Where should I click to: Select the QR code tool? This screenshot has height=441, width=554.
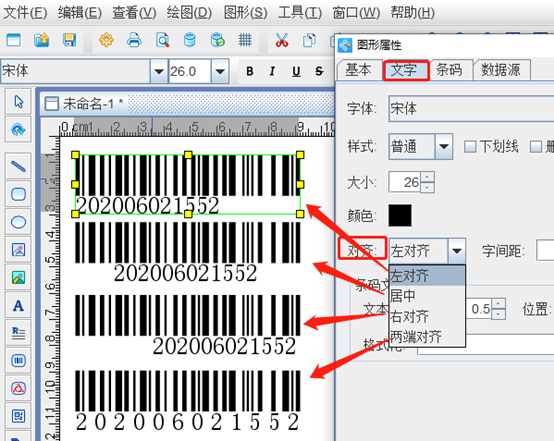pyautogui.click(x=18, y=416)
